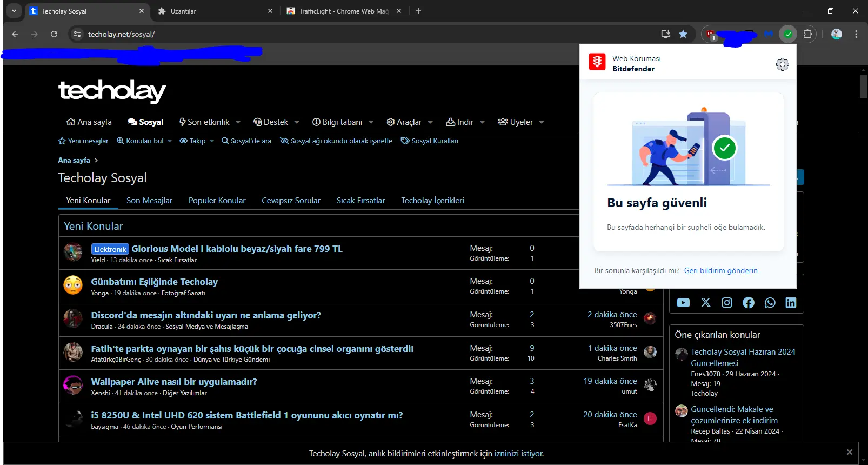Open Yeni mesajlar link
Viewport: 868px width, 465px height.
(83, 141)
